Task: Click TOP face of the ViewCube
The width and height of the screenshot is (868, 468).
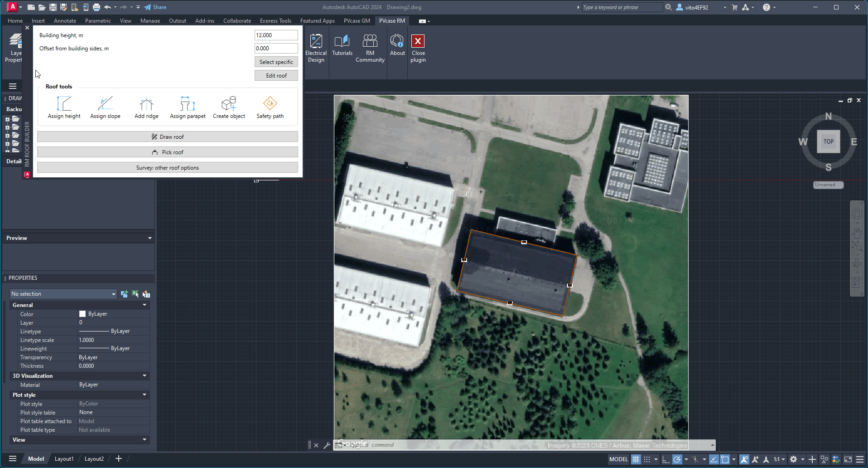Action: (x=828, y=141)
